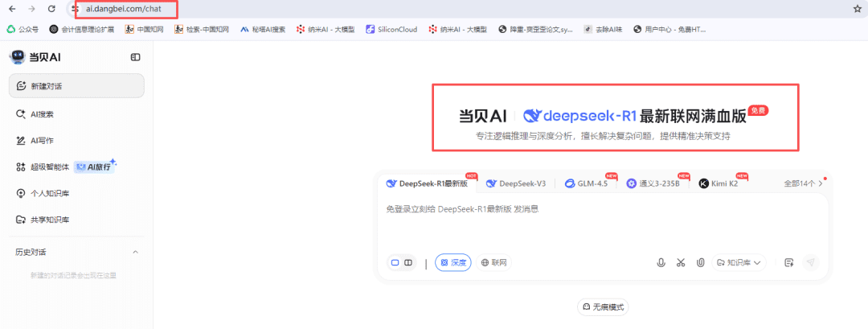Go back using the browser back arrow
This screenshot has height=329, width=868.
(x=12, y=9)
